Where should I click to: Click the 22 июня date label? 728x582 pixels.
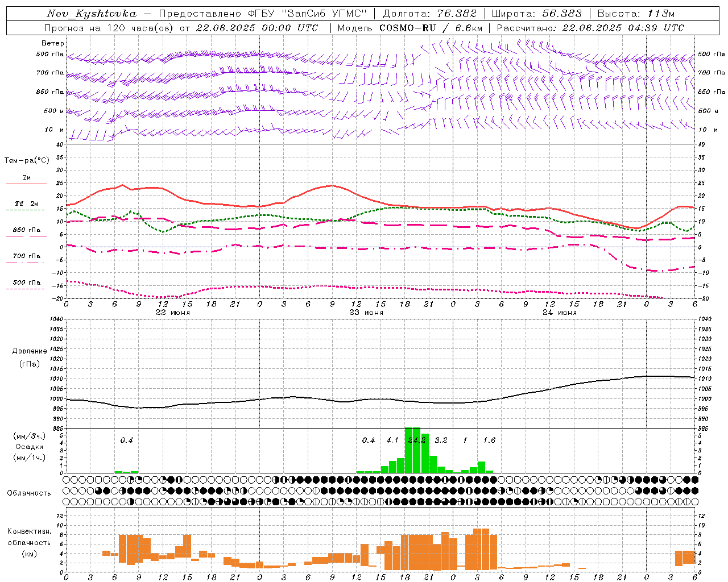pyautogui.click(x=173, y=313)
